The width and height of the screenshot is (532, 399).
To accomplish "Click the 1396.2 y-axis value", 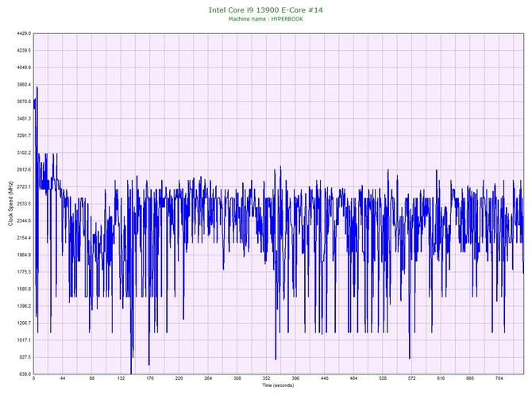I will point(24,305).
